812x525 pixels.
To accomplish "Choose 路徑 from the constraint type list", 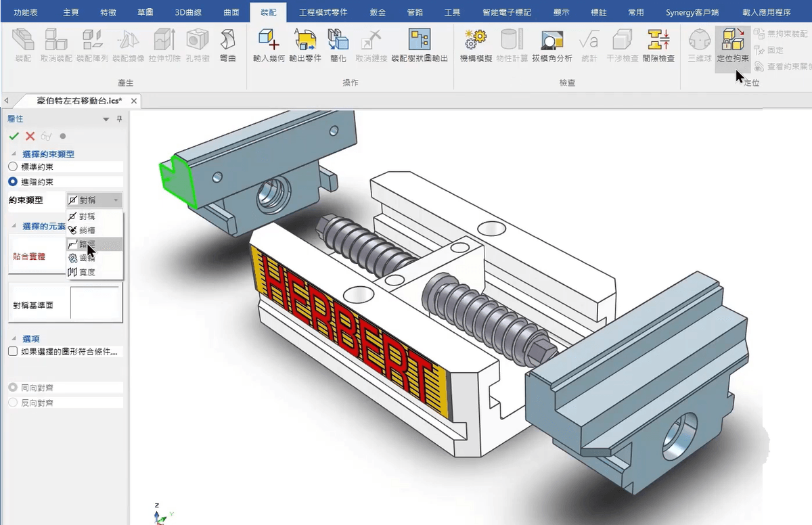I will 87,244.
